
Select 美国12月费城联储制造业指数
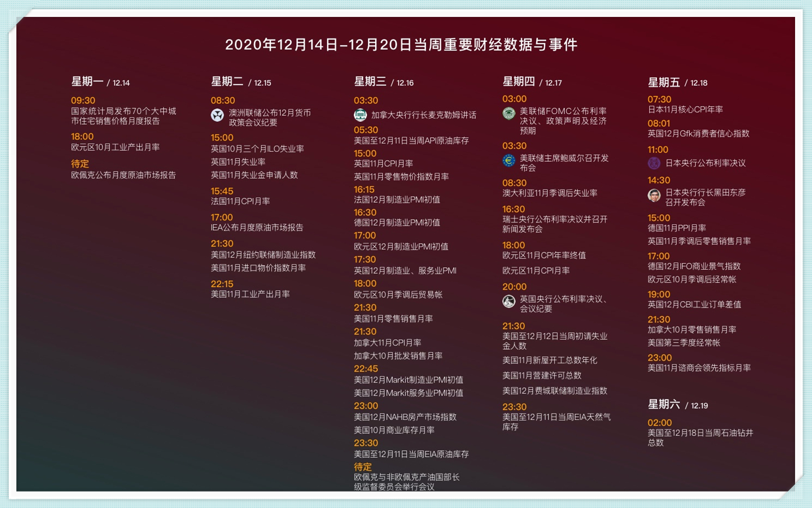[555, 391]
